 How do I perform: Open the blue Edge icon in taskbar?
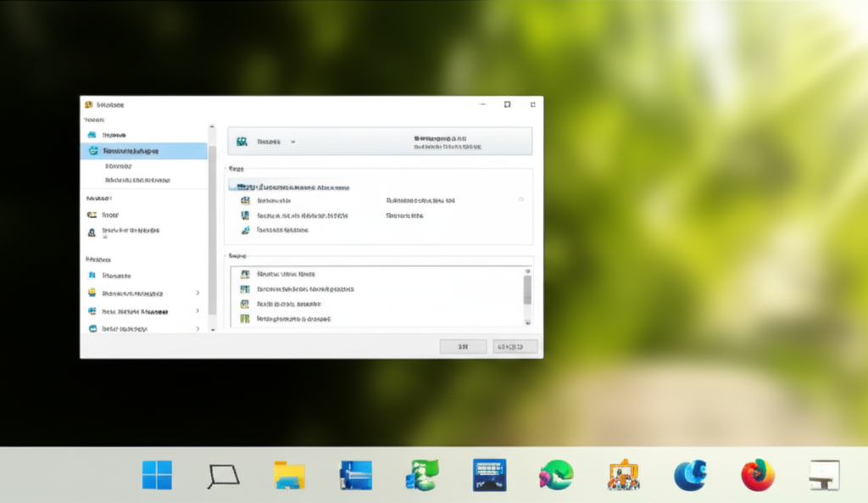(x=690, y=475)
